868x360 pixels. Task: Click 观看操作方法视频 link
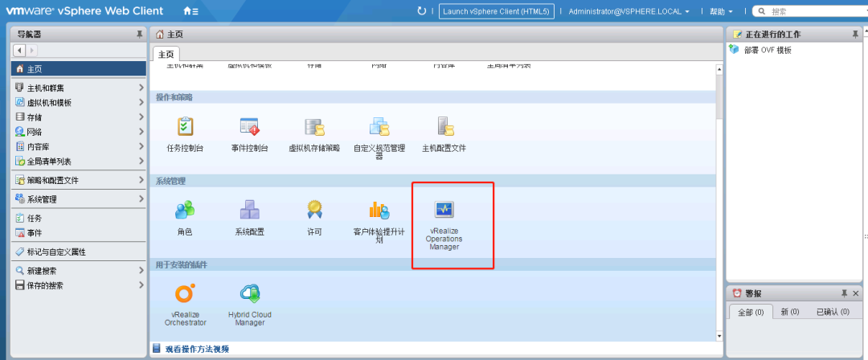point(197,349)
